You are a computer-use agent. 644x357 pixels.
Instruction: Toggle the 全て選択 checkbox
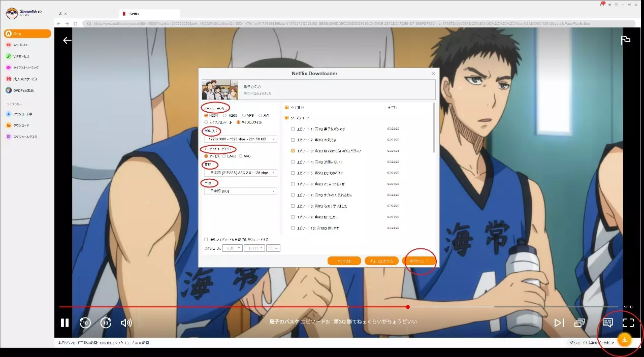(x=286, y=108)
